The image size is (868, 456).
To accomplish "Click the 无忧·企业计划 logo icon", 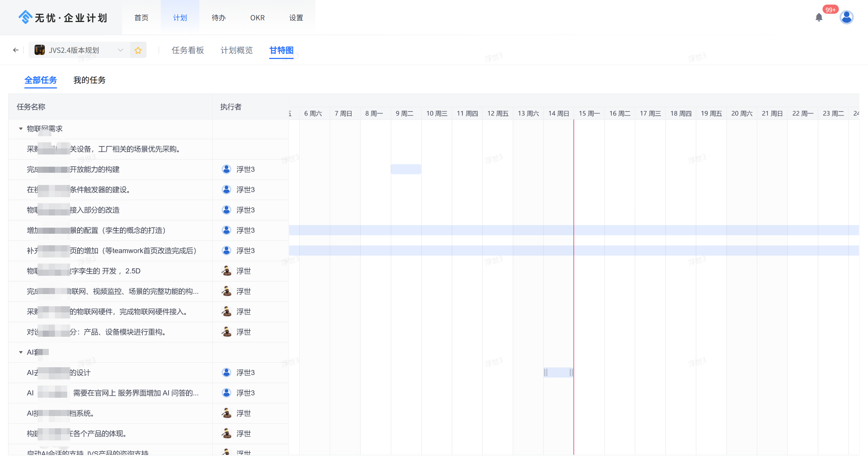I will pyautogui.click(x=25, y=17).
